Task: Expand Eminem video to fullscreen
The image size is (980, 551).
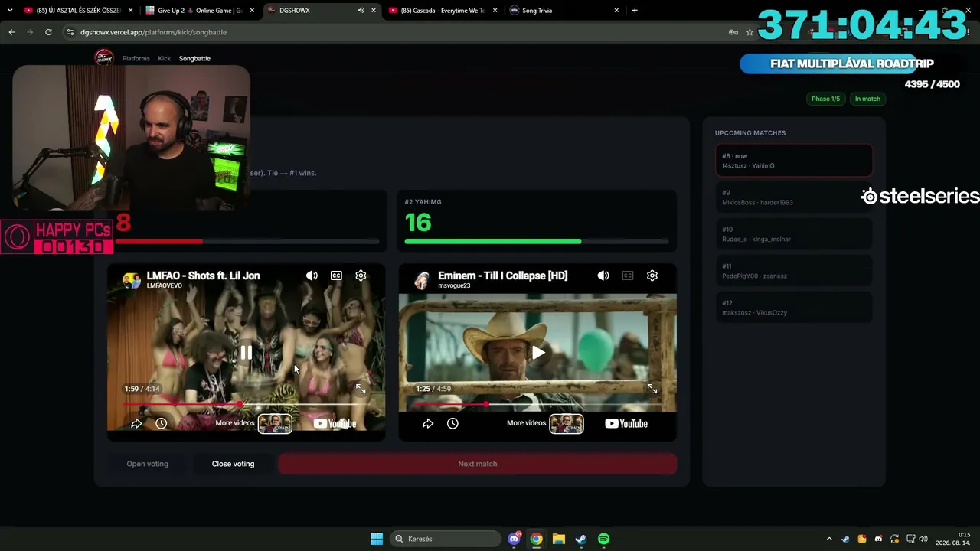Action: tap(652, 389)
